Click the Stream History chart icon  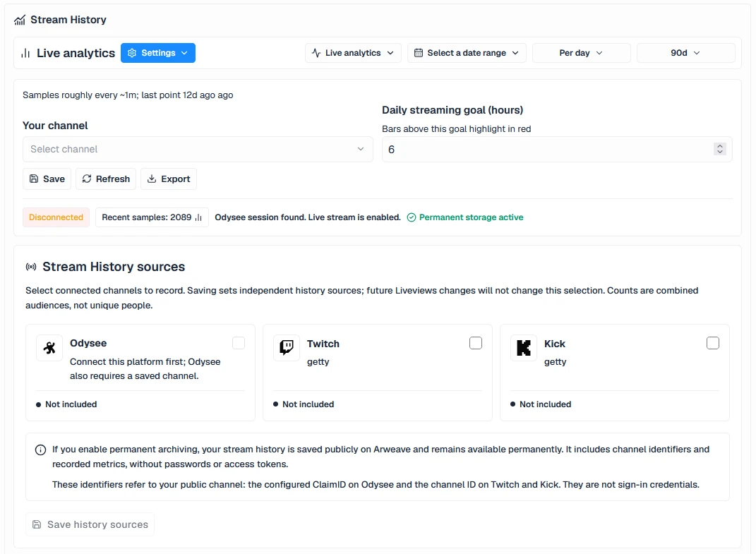click(19, 20)
